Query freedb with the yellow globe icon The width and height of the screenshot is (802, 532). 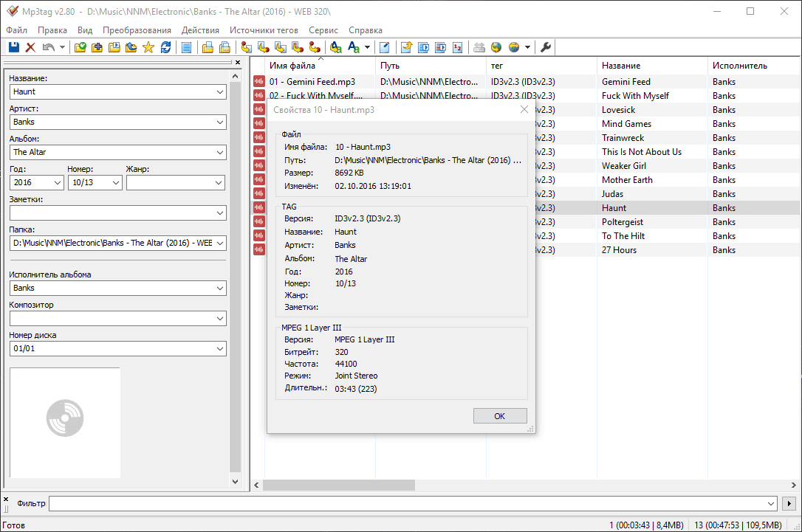coord(496,47)
